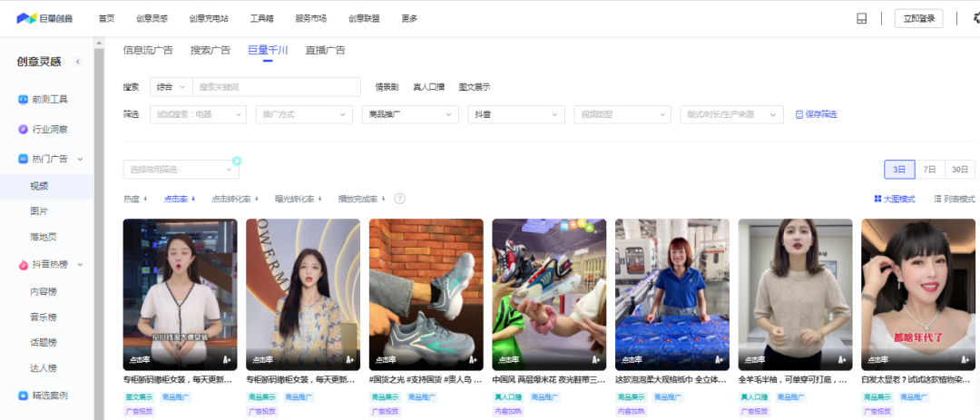Open the 抖音 platform dropdown
Viewport: 980px width, 420px height.
point(516,114)
